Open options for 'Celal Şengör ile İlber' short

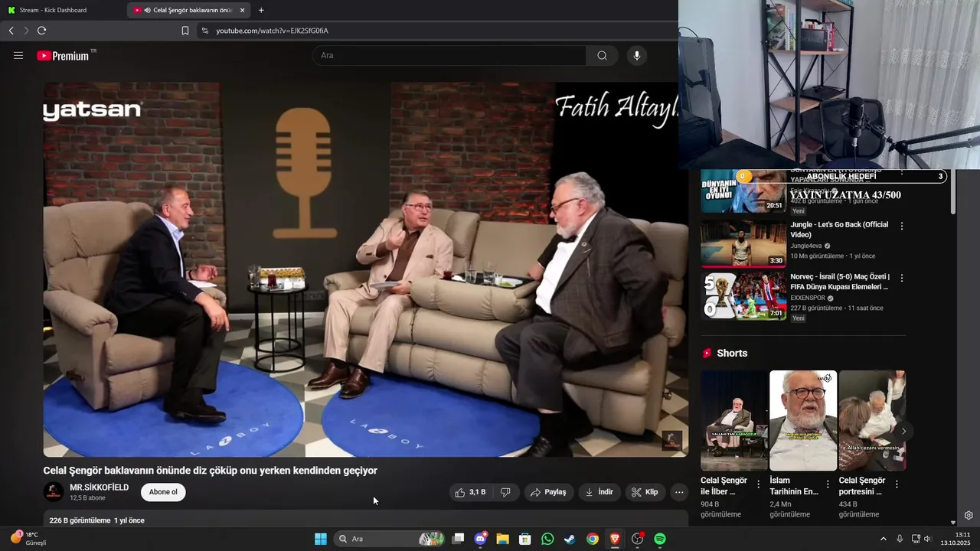(x=759, y=484)
